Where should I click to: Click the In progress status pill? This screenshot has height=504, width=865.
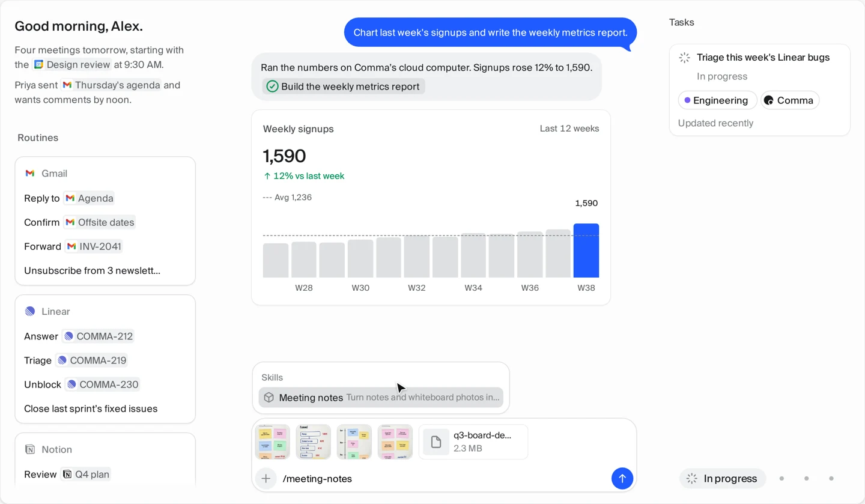pos(723,478)
